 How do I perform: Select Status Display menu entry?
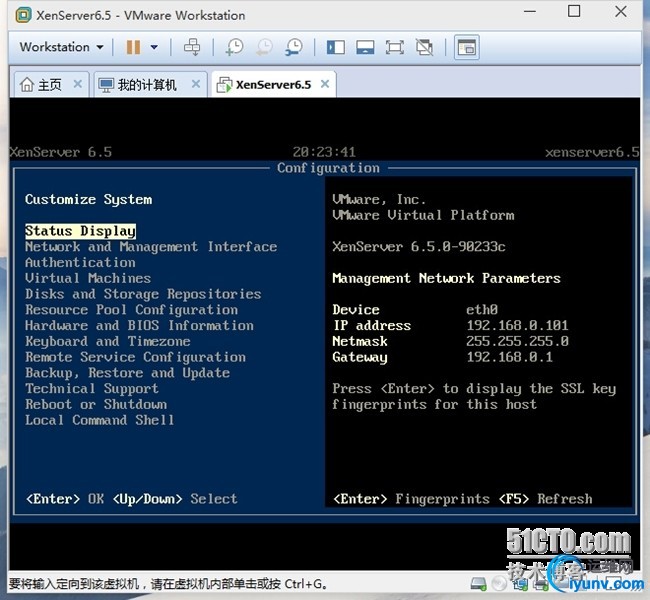pos(80,231)
